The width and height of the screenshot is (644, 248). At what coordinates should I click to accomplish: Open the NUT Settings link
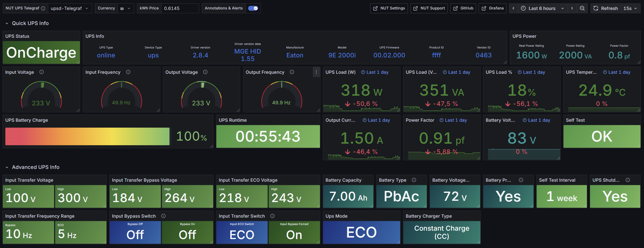pyautogui.click(x=389, y=8)
